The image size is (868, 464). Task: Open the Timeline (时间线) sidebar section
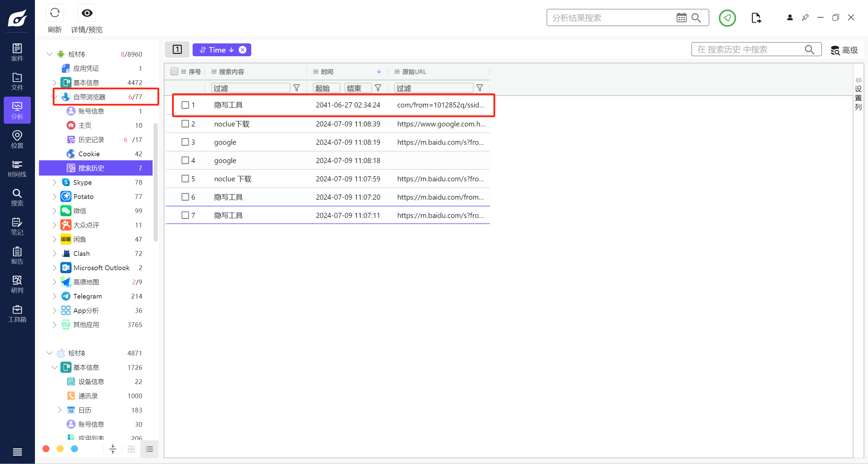[x=17, y=168]
